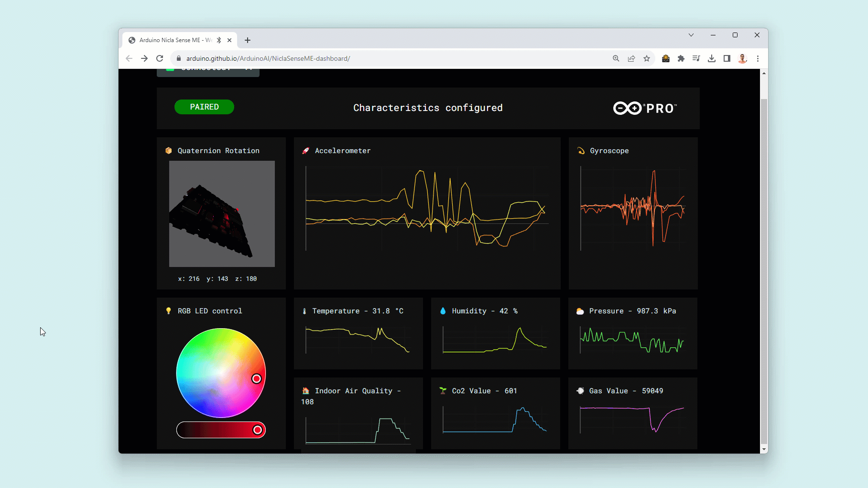Click the Accelerometer rocket icon
Screen dimensions: 868x488
point(306,150)
